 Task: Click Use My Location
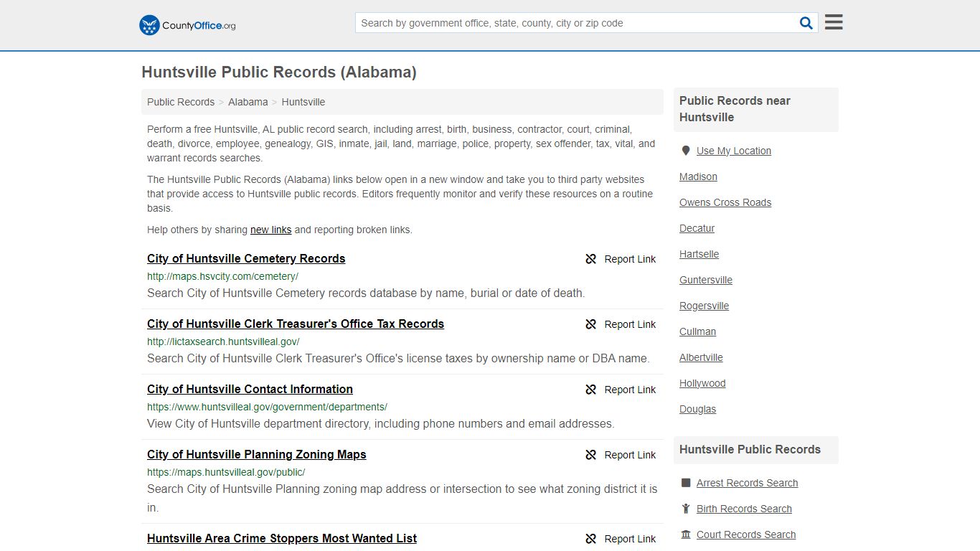click(734, 151)
